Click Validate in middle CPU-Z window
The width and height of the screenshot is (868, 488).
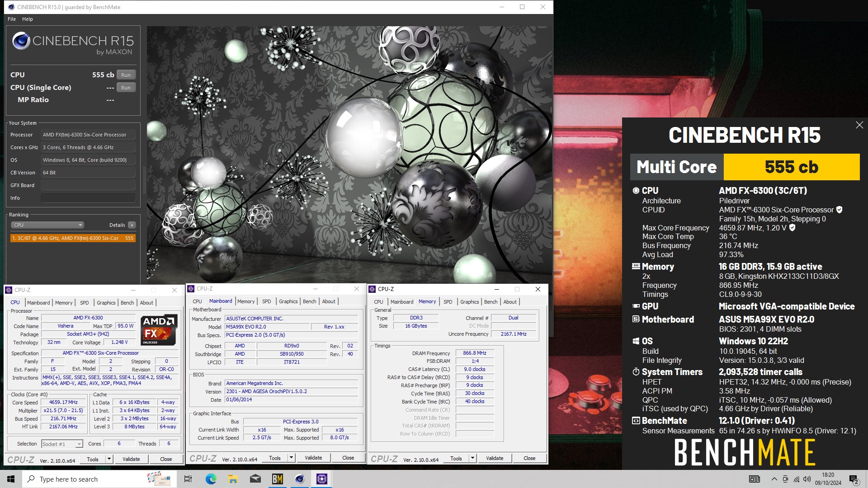point(313,458)
